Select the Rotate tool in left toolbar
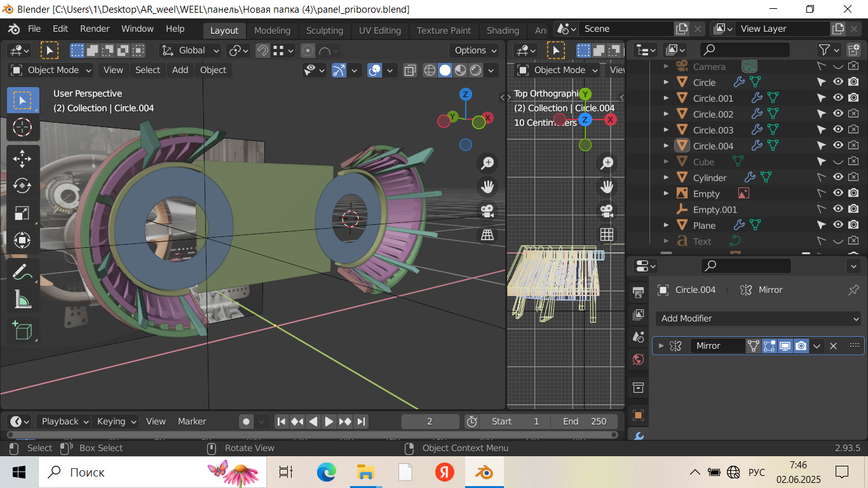 pyautogui.click(x=22, y=186)
